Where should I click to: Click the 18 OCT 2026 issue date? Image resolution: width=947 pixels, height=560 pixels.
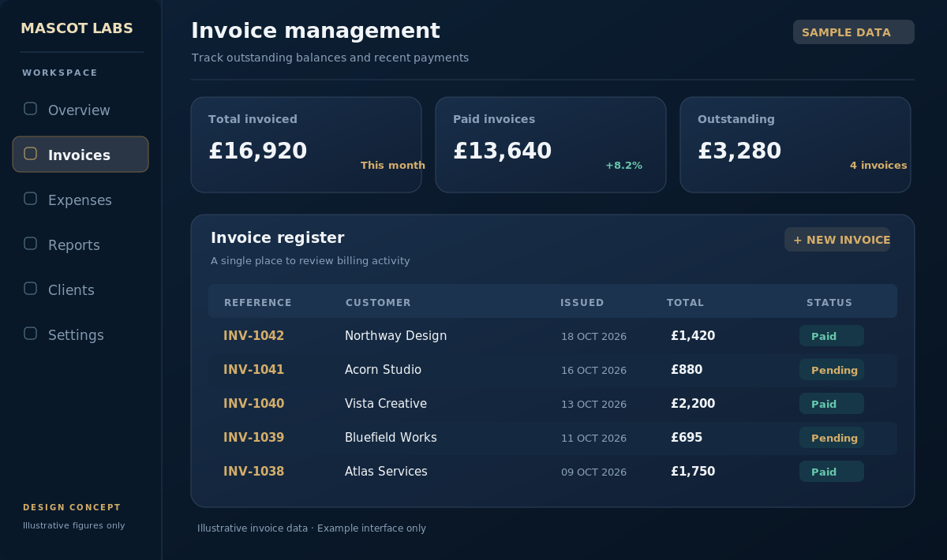593,337
